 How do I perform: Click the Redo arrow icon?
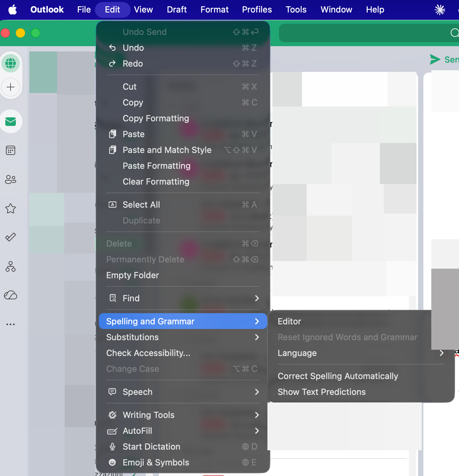coord(112,64)
